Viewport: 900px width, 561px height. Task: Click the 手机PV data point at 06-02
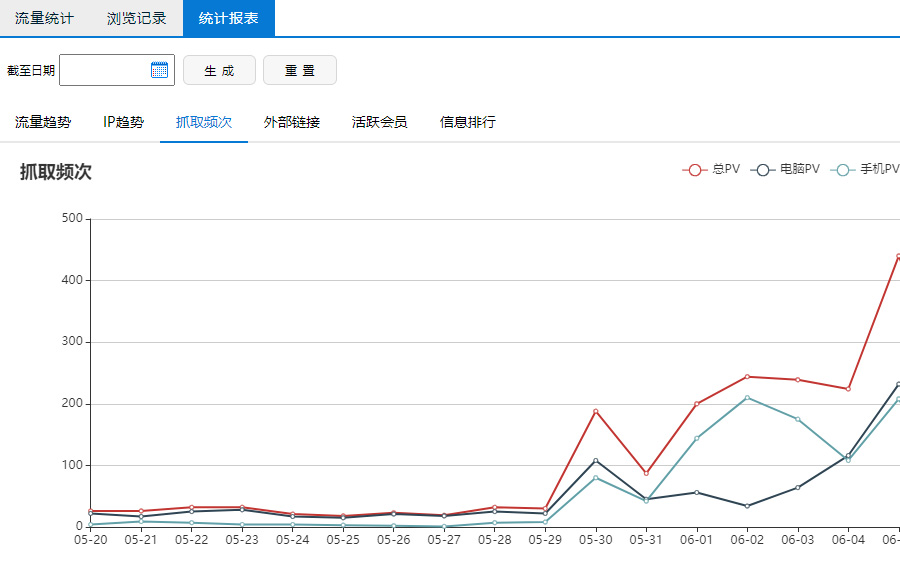[x=747, y=398]
